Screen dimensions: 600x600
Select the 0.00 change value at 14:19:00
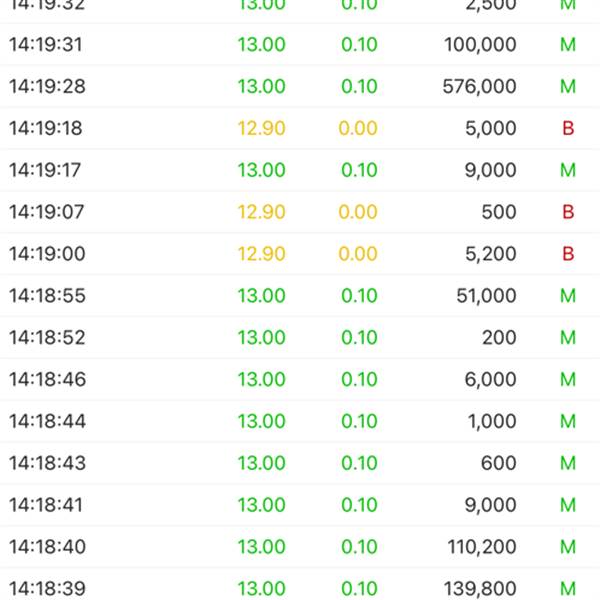[x=358, y=254]
